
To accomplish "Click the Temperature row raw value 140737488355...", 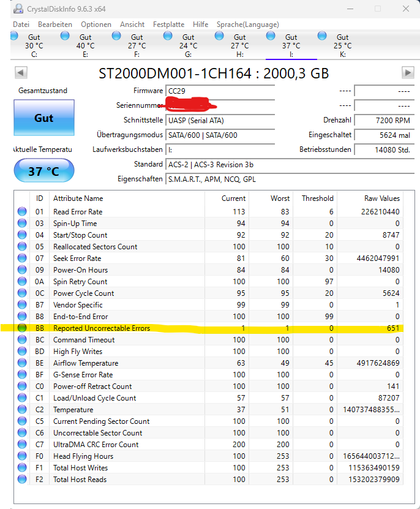I will [371, 409].
